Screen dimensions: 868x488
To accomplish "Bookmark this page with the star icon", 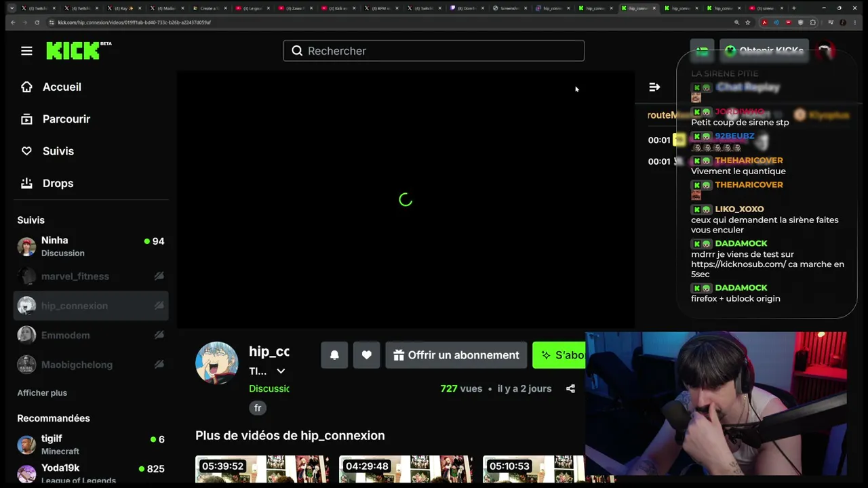I will [748, 22].
